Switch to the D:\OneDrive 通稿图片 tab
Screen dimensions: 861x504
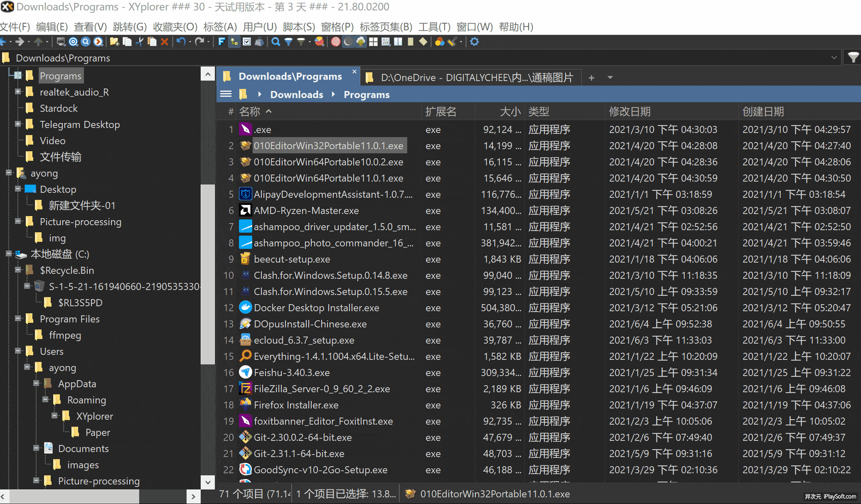click(x=470, y=77)
